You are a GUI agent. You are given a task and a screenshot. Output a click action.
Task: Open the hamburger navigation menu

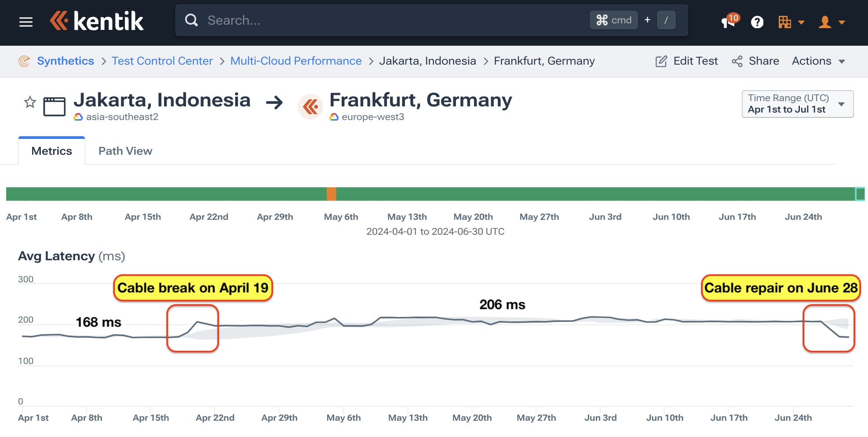pos(26,22)
